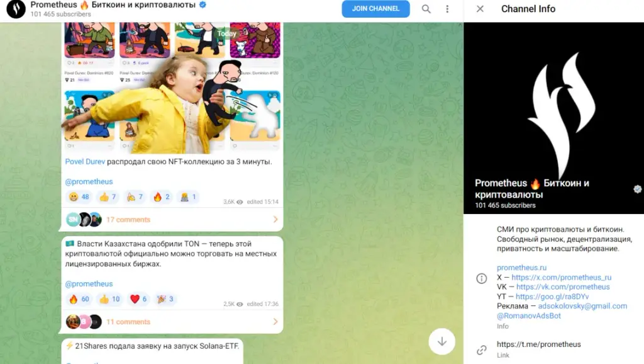Image resolution: width=644 pixels, height=364 pixels.
Task: Click the reaction with 1 count
Action: coord(188,197)
